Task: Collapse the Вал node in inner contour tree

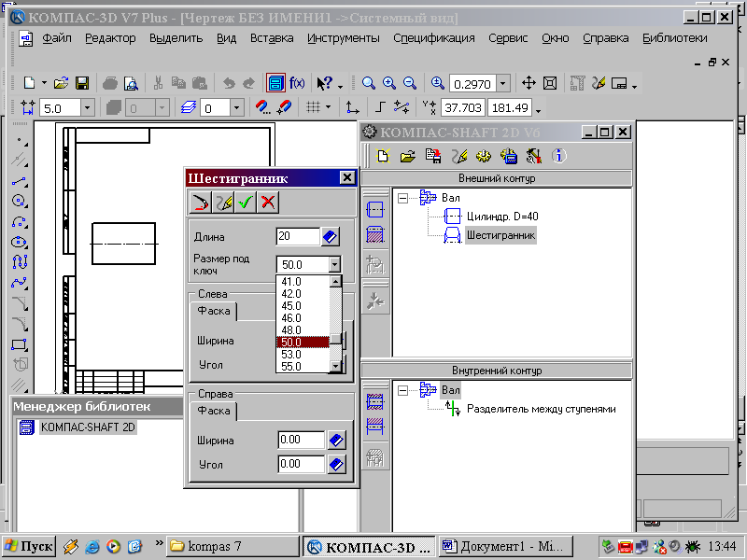Action: point(403,390)
